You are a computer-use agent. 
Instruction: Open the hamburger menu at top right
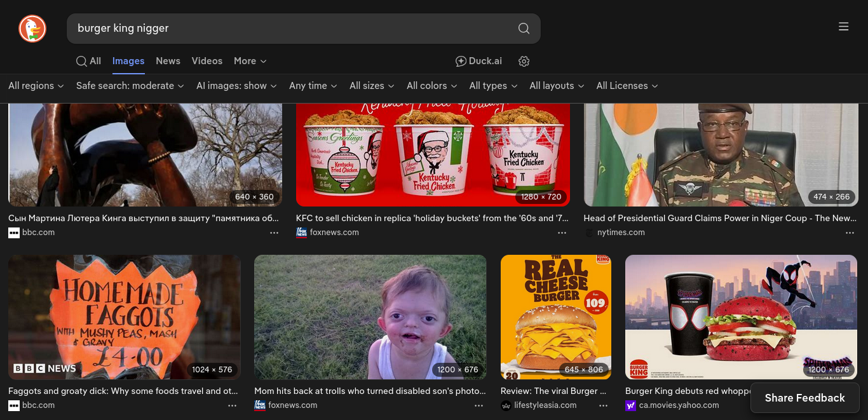coord(844,27)
